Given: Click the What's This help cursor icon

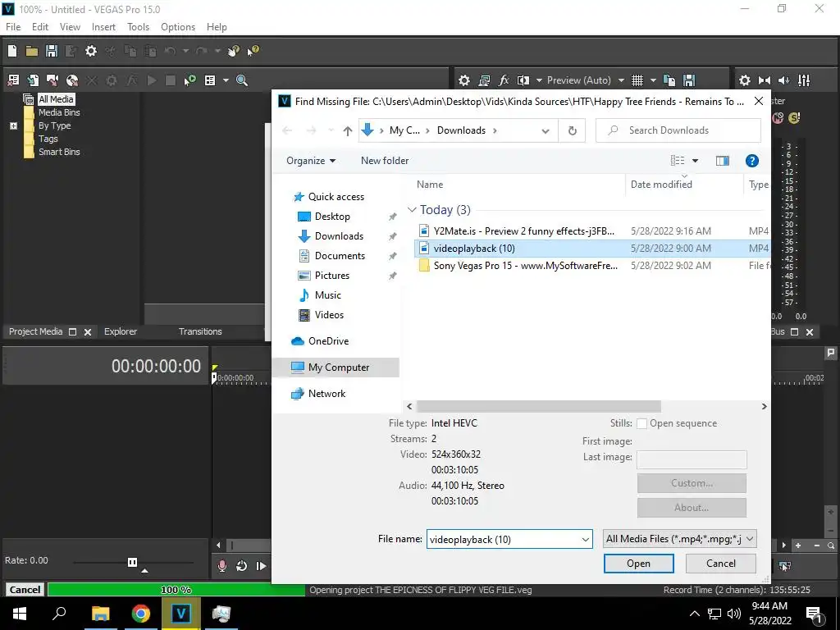Looking at the screenshot, I should click(253, 51).
